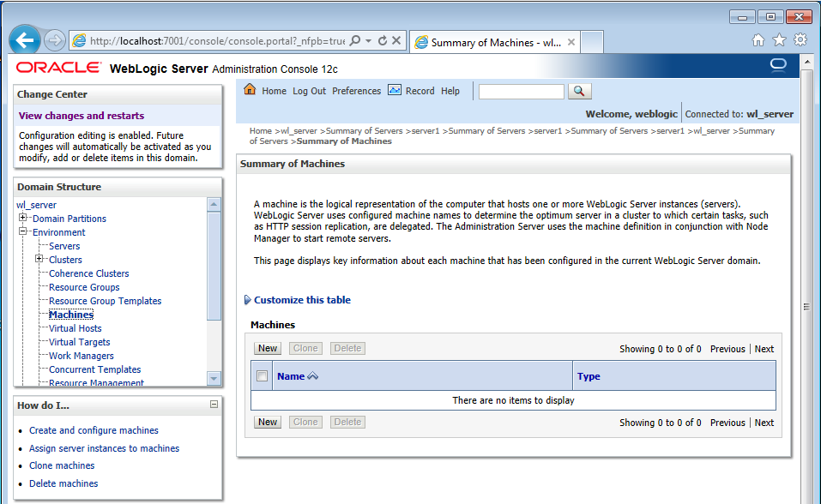Open Clusters in Domain Structure
Image resolution: width=821 pixels, height=504 pixels.
65,260
